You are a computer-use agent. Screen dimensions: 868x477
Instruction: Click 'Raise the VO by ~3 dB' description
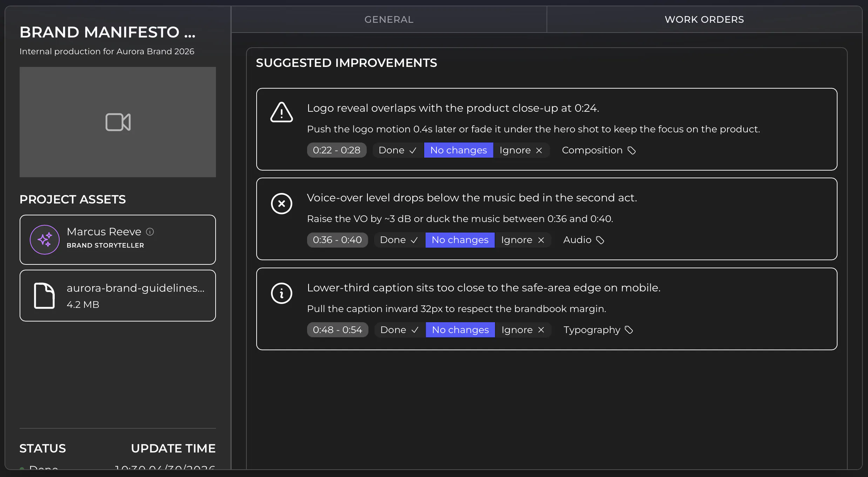pos(460,219)
